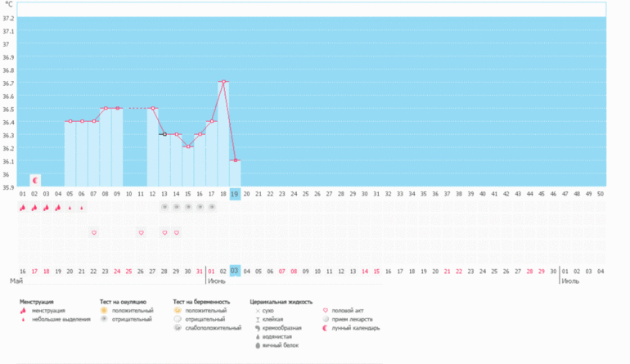Click the positive ovulation test legend icon

[x=104, y=311]
